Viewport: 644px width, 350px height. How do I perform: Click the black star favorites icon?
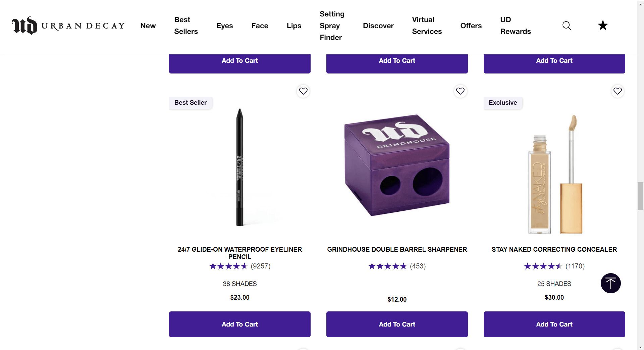pos(603,26)
